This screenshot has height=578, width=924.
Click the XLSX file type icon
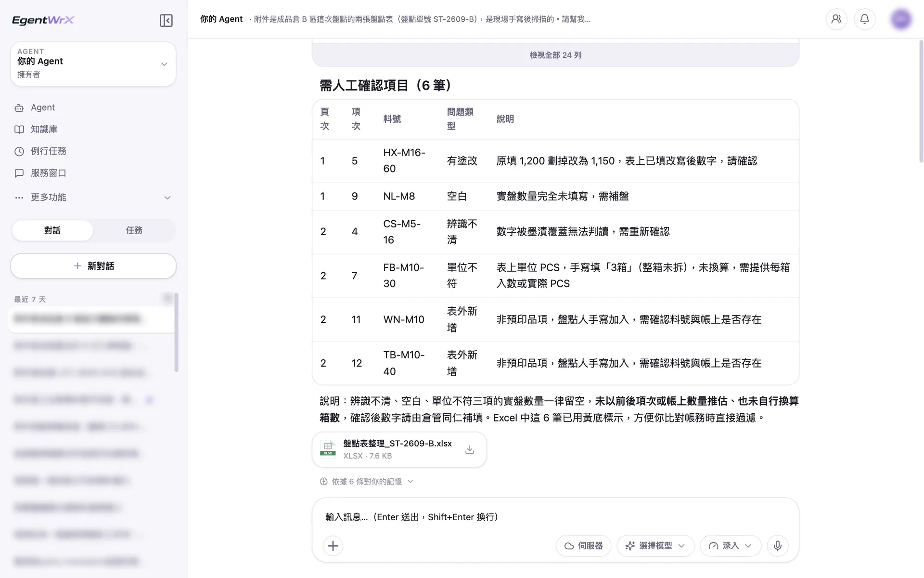pos(328,449)
